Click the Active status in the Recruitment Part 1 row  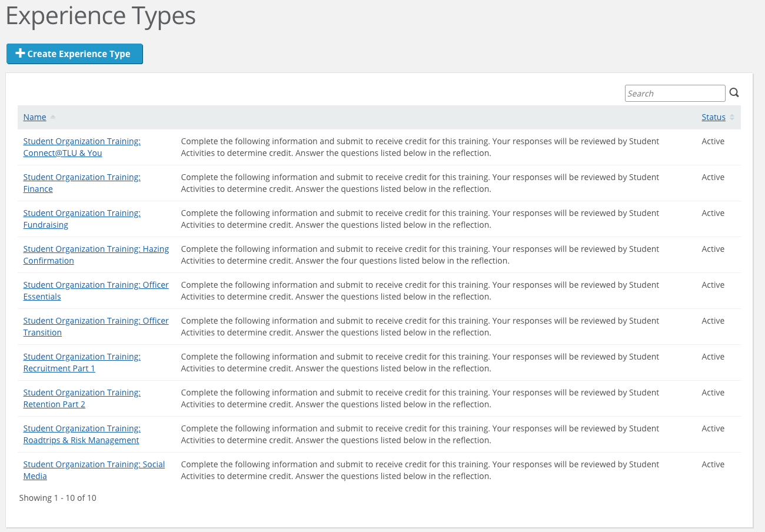713,357
